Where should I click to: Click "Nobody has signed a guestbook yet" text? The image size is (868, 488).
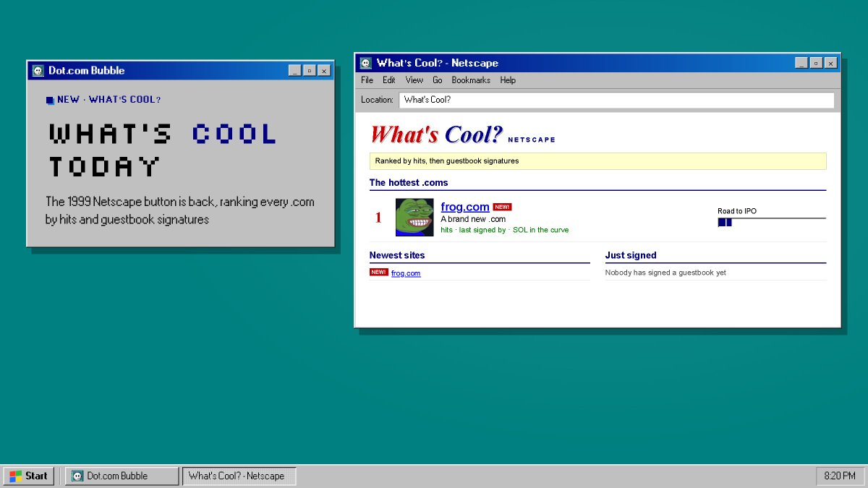point(665,273)
